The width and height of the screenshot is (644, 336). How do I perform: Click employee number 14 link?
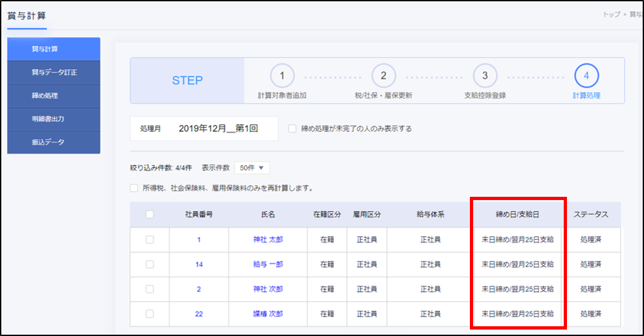(x=199, y=264)
